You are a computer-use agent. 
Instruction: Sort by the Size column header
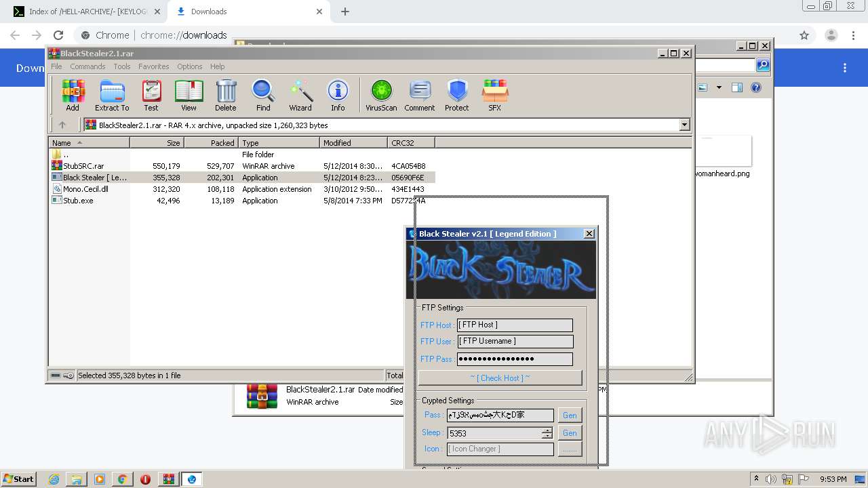tap(157, 142)
